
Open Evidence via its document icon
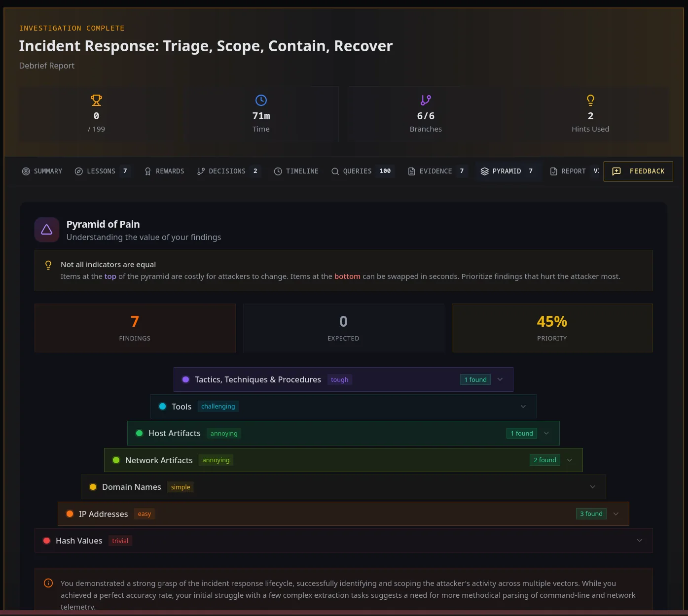pos(412,171)
